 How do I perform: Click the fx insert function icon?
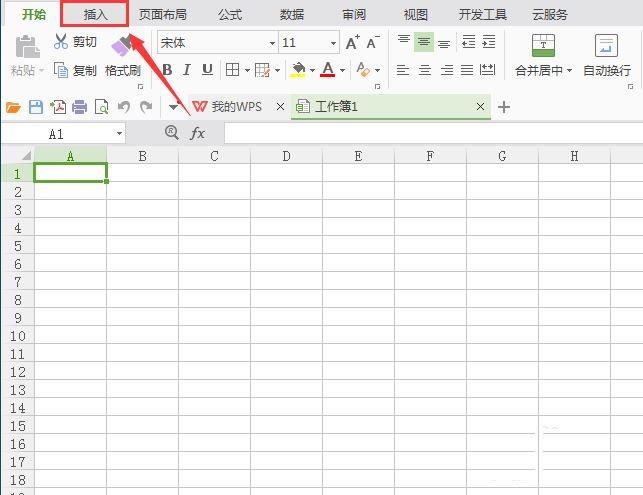[x=197, y=133]
